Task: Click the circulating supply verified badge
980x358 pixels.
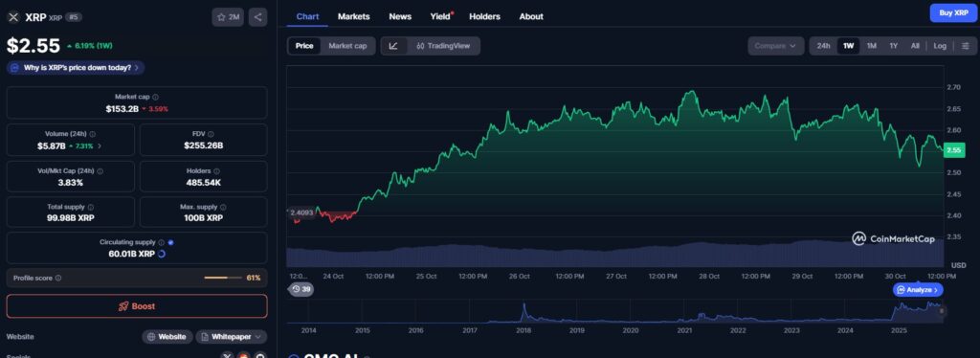Action: coord(170,242)
